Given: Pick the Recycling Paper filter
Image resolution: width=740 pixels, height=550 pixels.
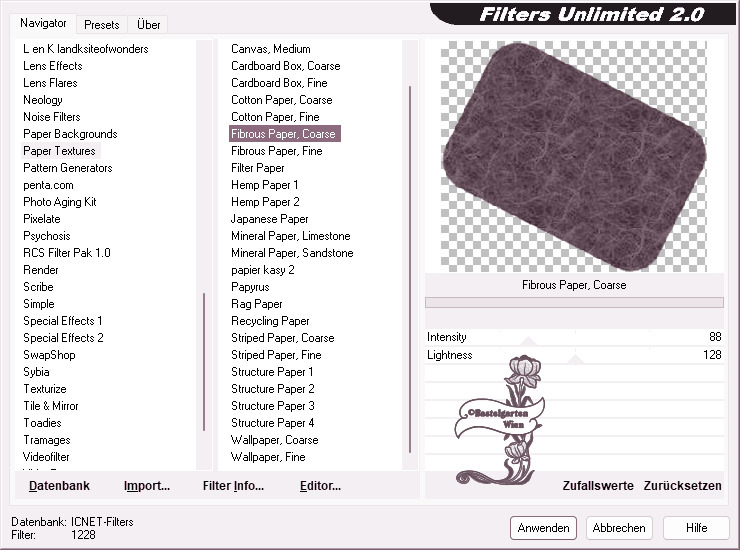Looking at the screenshot, I should coord(270,321).
